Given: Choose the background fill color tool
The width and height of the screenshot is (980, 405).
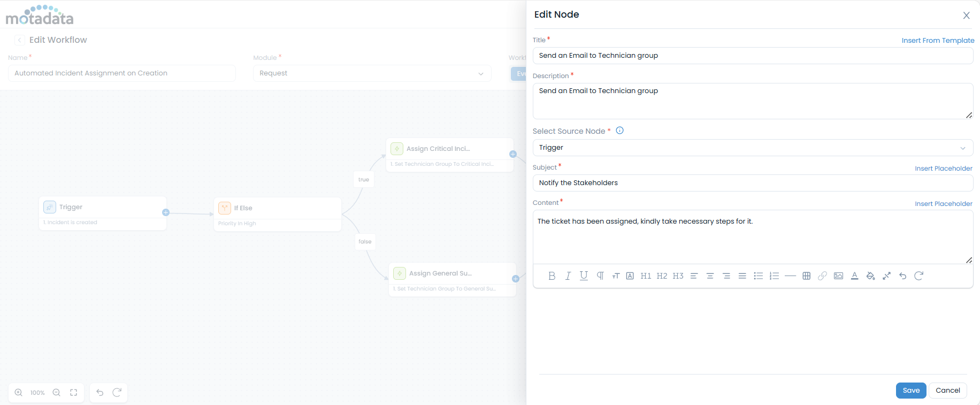Looking at the screenshot, I should (871, 276).
